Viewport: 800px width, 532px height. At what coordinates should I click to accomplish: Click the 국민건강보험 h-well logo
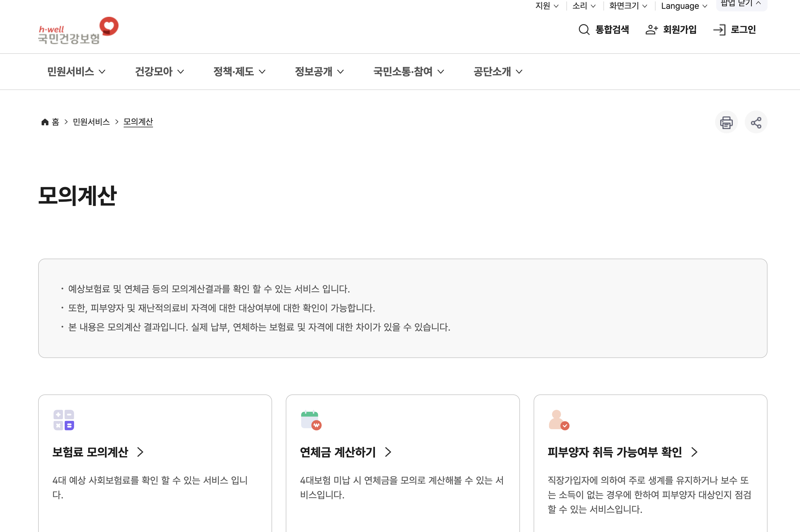pos(78,31)
